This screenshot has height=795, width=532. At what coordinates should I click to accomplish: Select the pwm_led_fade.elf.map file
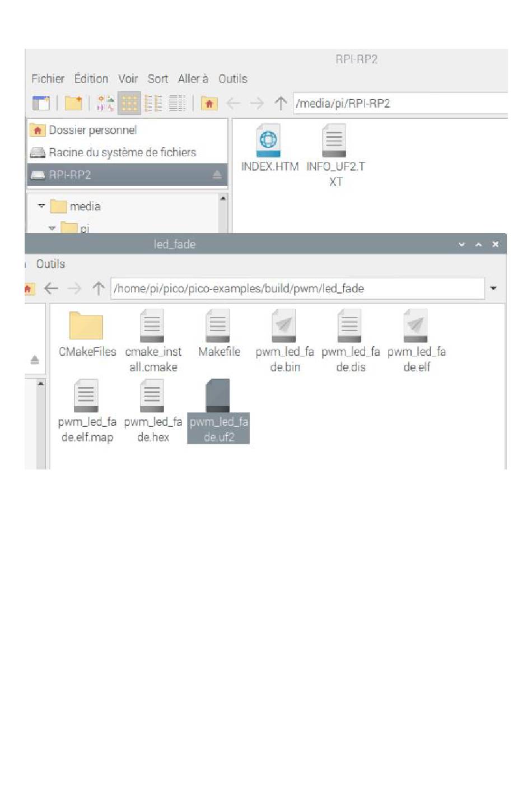(87, 411)
